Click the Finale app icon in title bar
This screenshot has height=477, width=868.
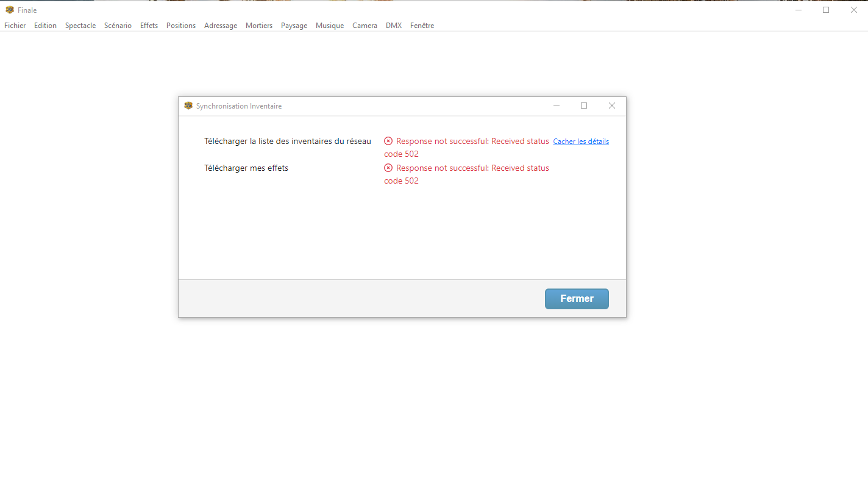click(10, 10)
